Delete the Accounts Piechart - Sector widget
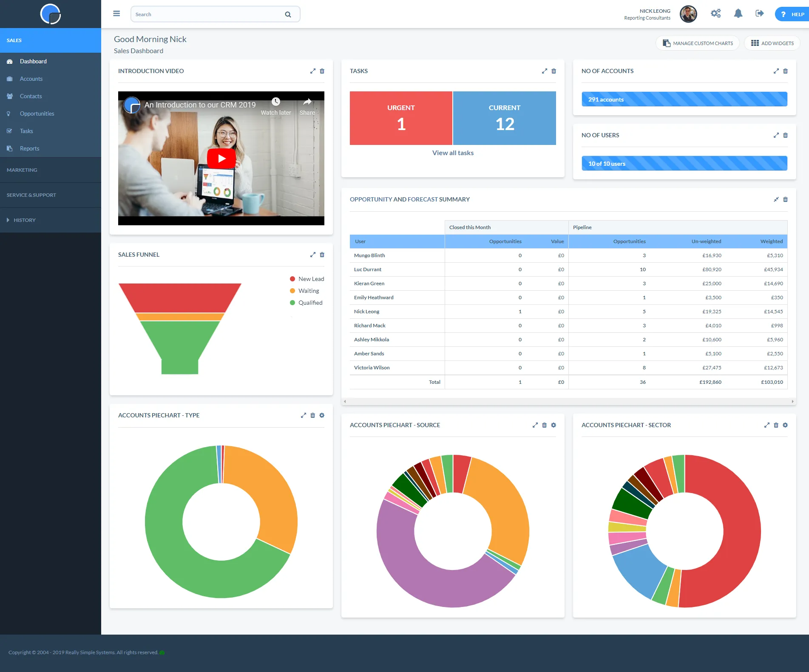This screenshot has width=809, height=672. click(x=776, y=425)
